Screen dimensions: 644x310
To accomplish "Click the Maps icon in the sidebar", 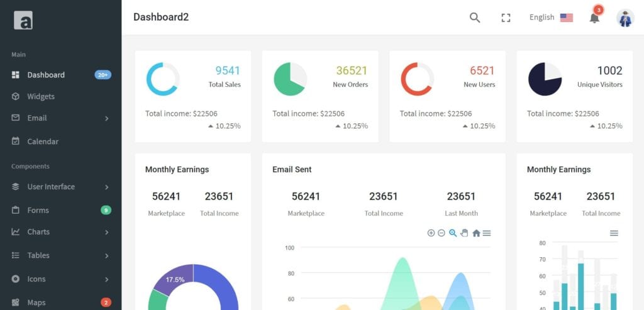I will [x=16, y=302].
